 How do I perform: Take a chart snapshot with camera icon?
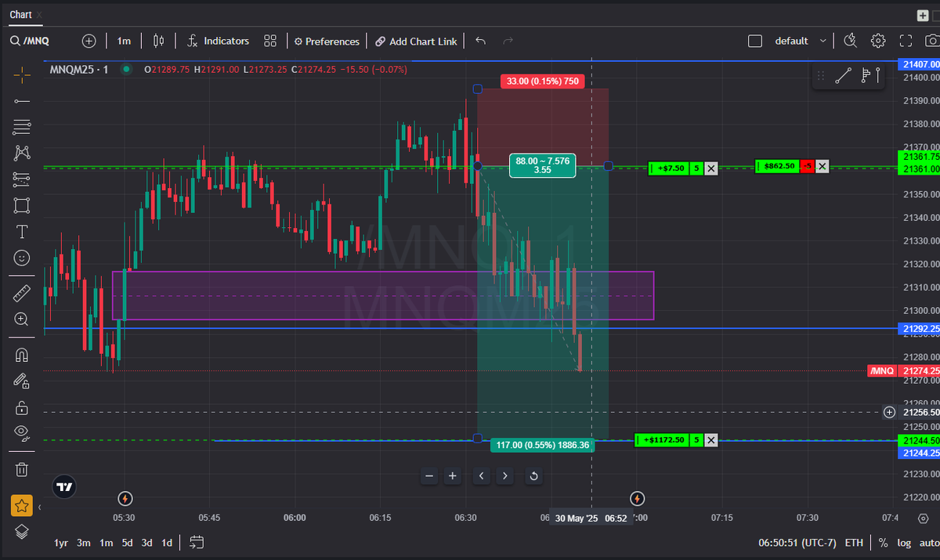pyautogui.click(x=932, y=41)
